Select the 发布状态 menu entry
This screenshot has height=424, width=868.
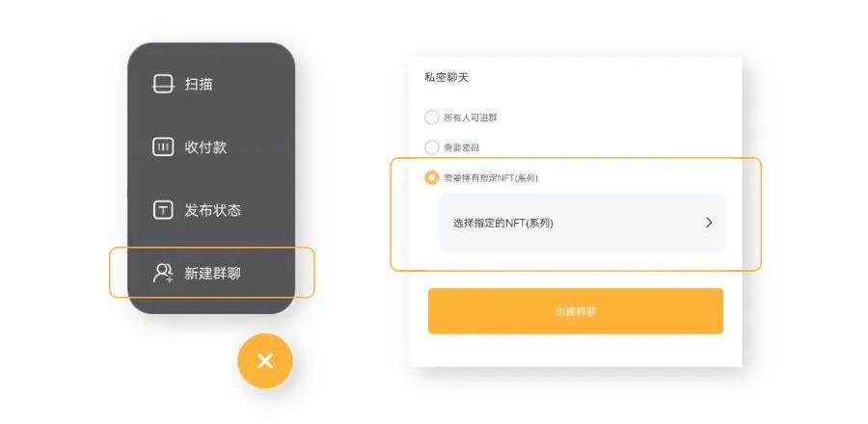211,210
